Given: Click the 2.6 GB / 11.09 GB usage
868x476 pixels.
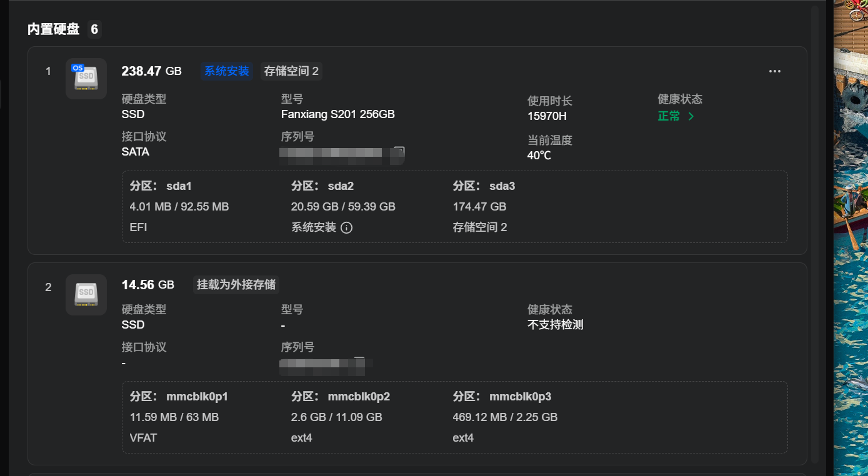Looking at the screenshot, I should tap(337, 417).
